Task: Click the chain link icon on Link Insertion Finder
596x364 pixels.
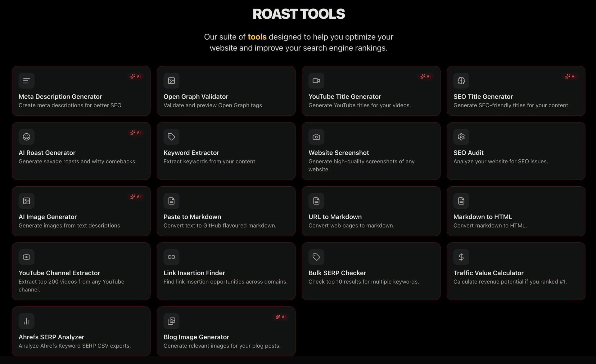Action: pos(171,257)
